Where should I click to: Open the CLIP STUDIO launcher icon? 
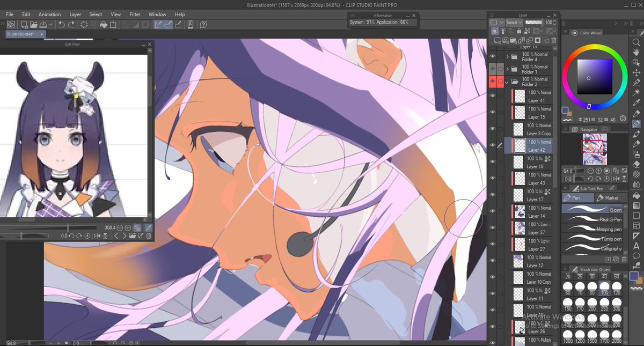click(x=10, y=24)
